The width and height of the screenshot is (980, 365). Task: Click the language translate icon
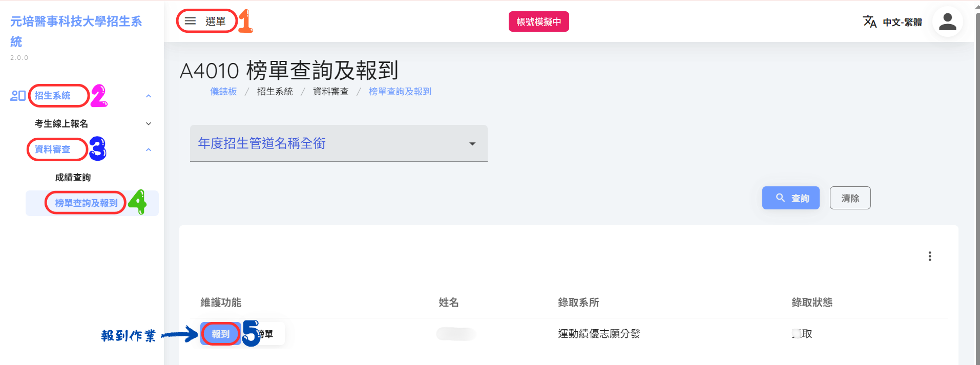click(869, 22)
